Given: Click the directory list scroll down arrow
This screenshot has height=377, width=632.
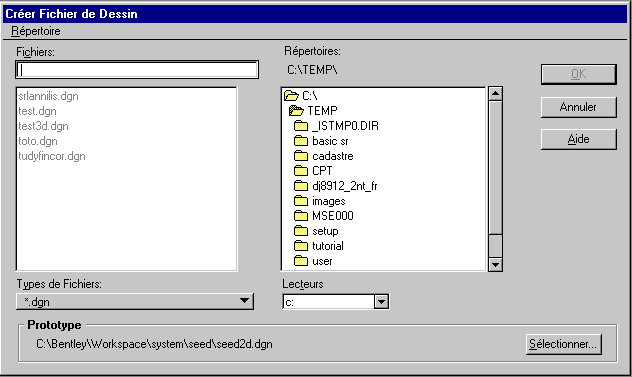Looking at the screenshot, I should click(x=495, y=265).
